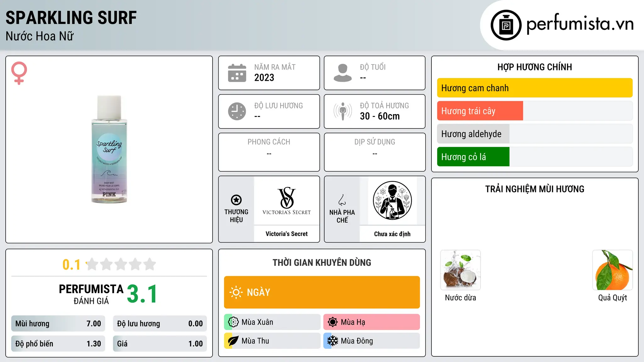
Task: Click the Ngày recommended time bar
Action: pyautogui.click(x=322, y=292)
